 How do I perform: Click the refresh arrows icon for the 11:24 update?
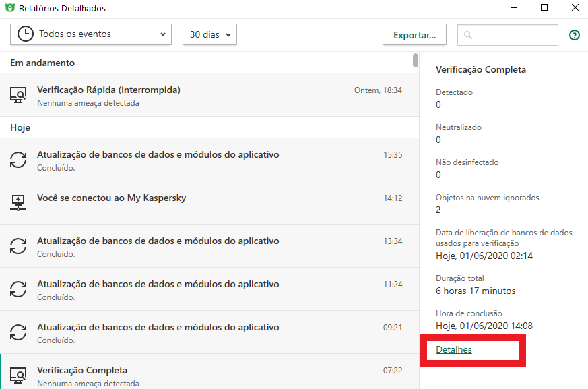pyautogui.click(x=18, y=289)
